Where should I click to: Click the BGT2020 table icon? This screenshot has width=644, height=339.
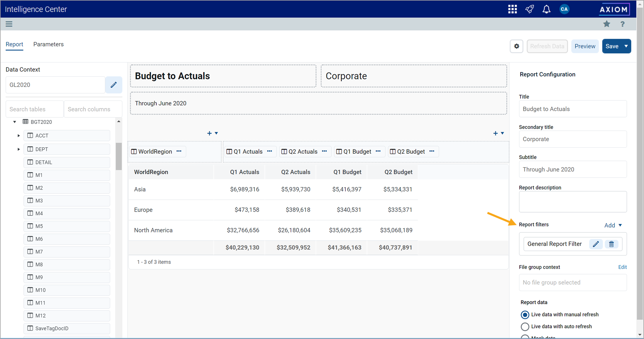point(26,122)
